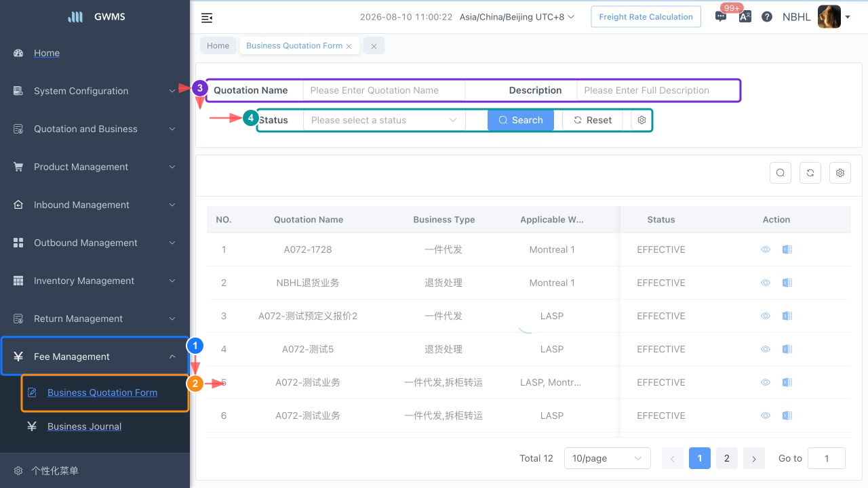
Task: Click the Search button
Action: tap(521, 120)
